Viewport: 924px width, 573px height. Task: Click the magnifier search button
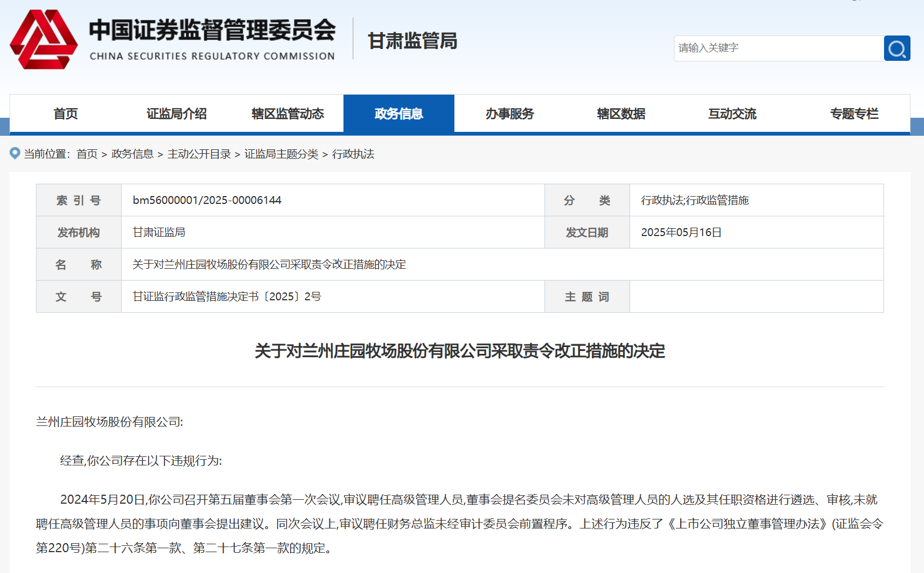point(897,48)
